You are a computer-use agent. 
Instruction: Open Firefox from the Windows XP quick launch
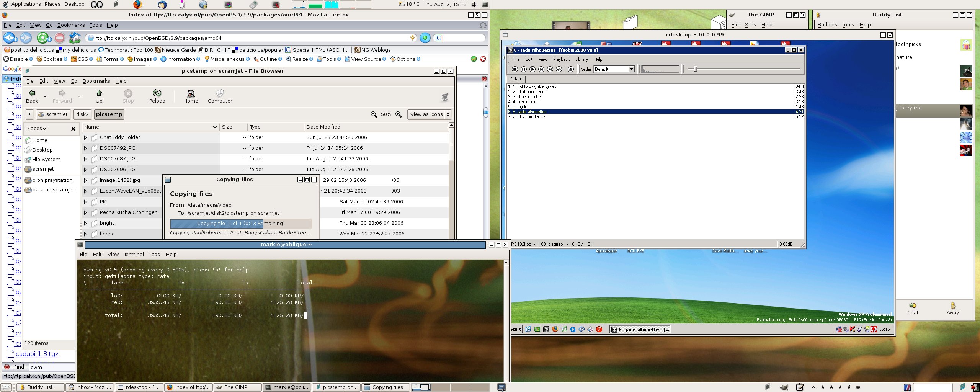(x=555, y=329)
